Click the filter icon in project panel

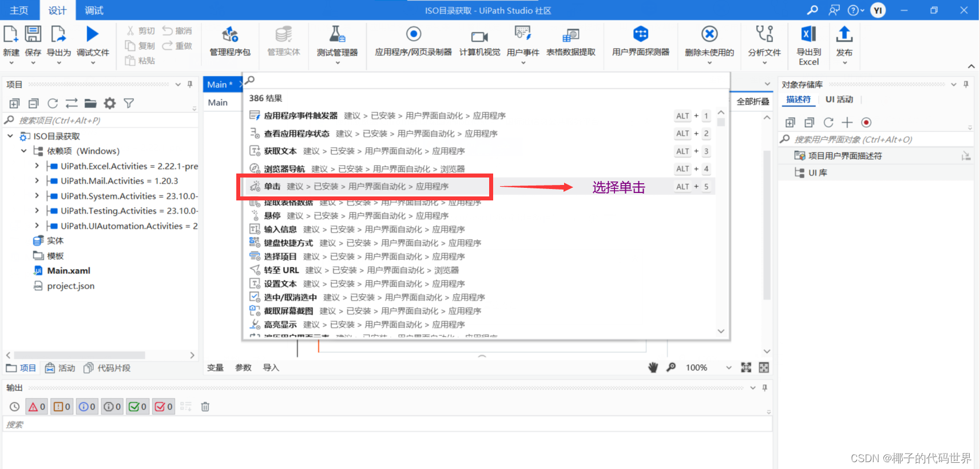pos(129,103)
